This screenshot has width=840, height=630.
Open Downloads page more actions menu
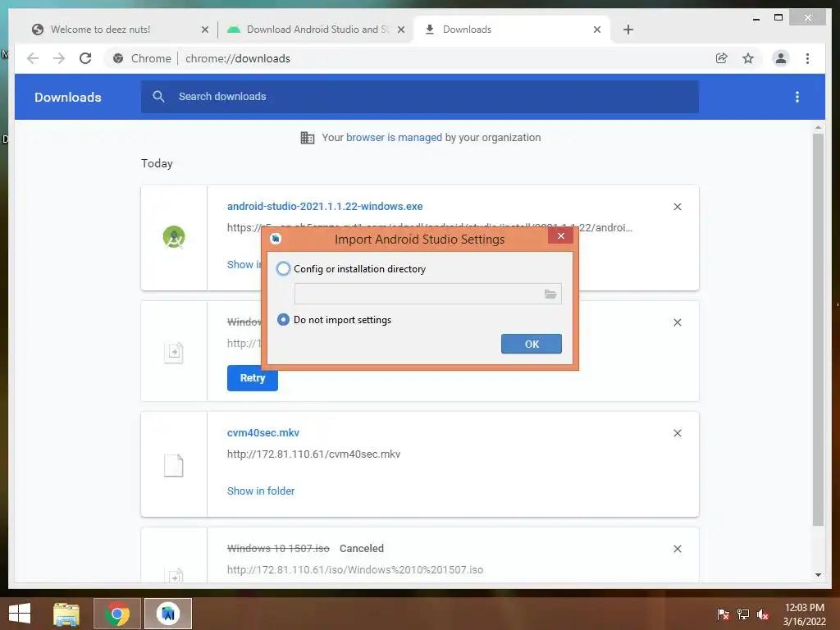797,97
